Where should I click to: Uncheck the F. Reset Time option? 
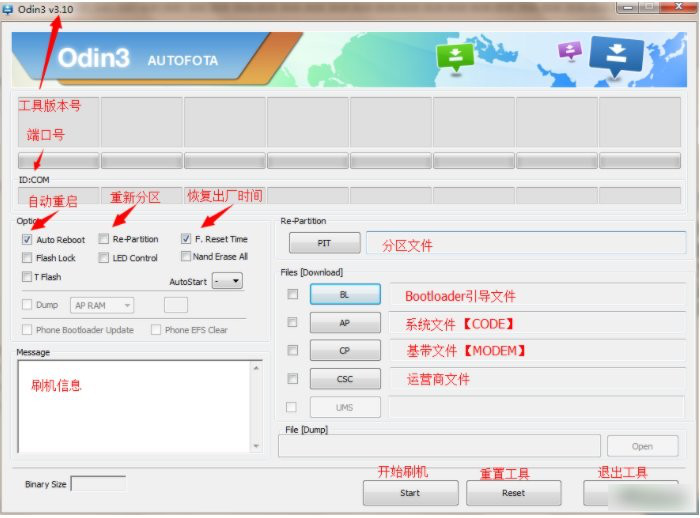coord(186,239)
